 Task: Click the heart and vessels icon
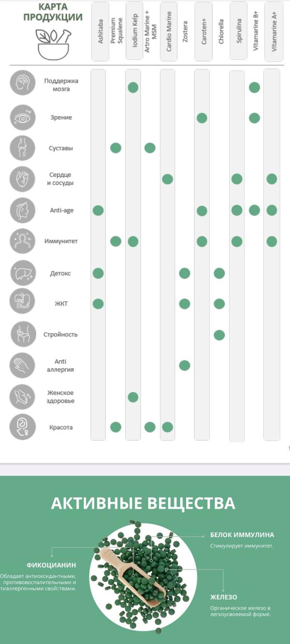click(x=23, y=179)
